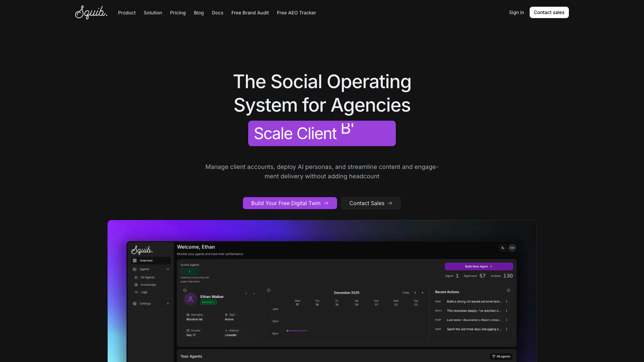Show previous agent with left chevron

coord(246,294)
